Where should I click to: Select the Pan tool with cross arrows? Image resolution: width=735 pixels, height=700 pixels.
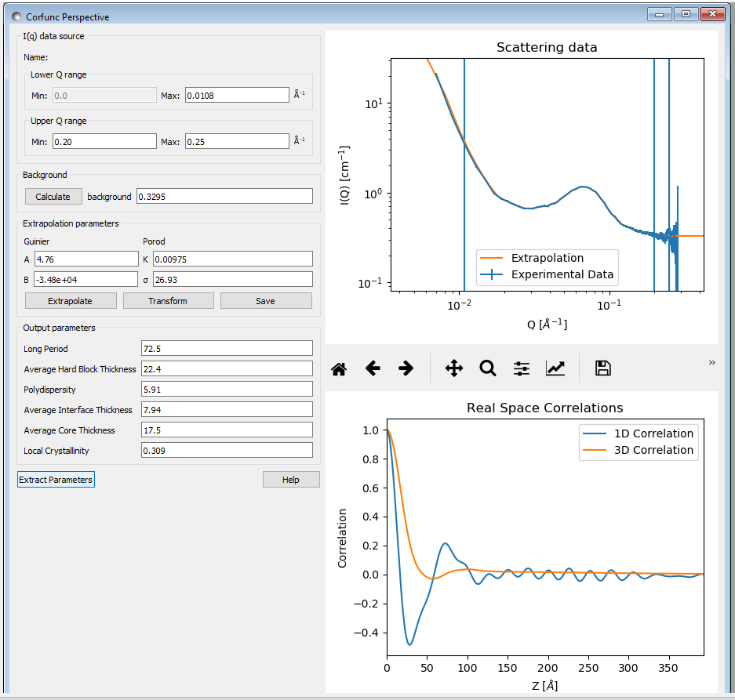(454, 368)
